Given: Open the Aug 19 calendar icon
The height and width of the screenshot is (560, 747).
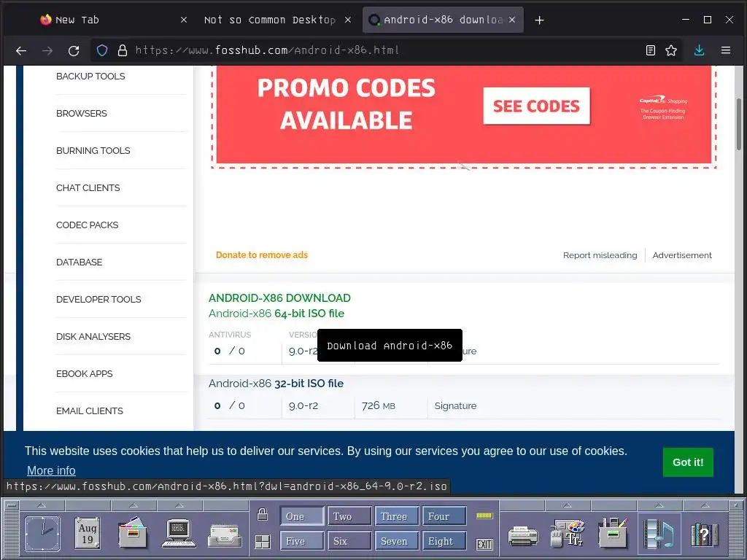Looking at the screenshot, I should 88,533.
